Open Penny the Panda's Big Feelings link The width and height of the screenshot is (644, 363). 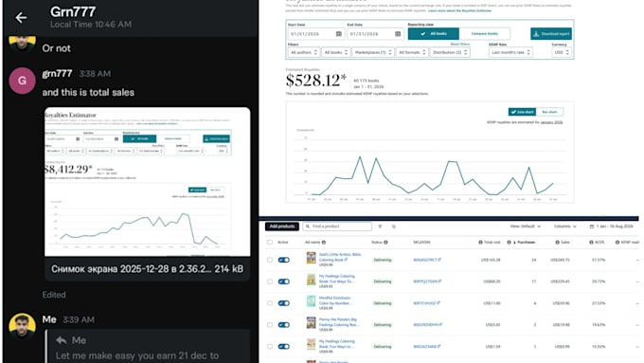click(339, 322)
